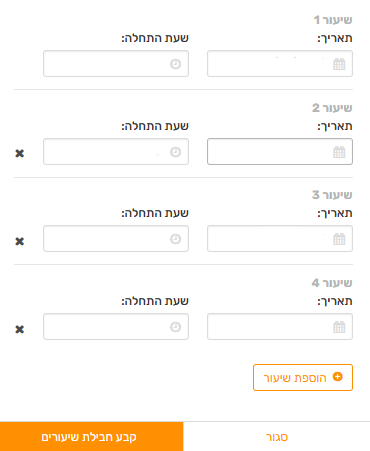The height and width of the screenshot is (451, 370).
Task: Click the clock icon in lesson 4 start time
Action: pos(175,327)
